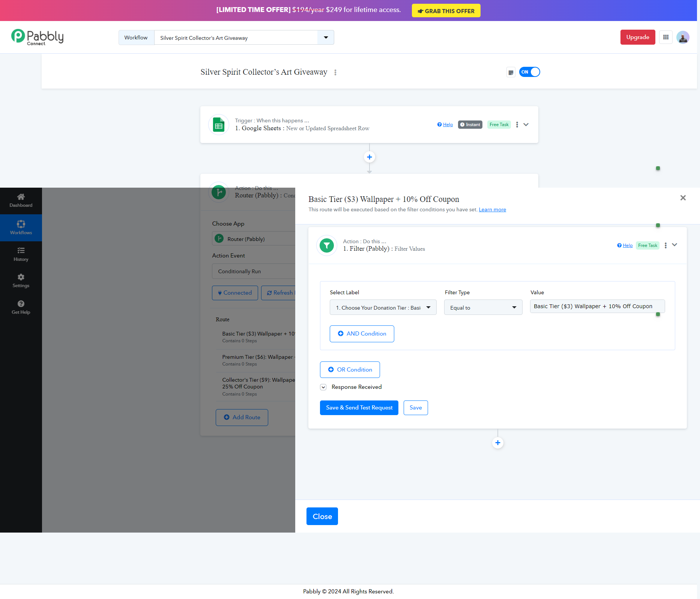Screen dimensions: 700x599
Task: Click the Grab This Offer button
Action: pos(446,11)
